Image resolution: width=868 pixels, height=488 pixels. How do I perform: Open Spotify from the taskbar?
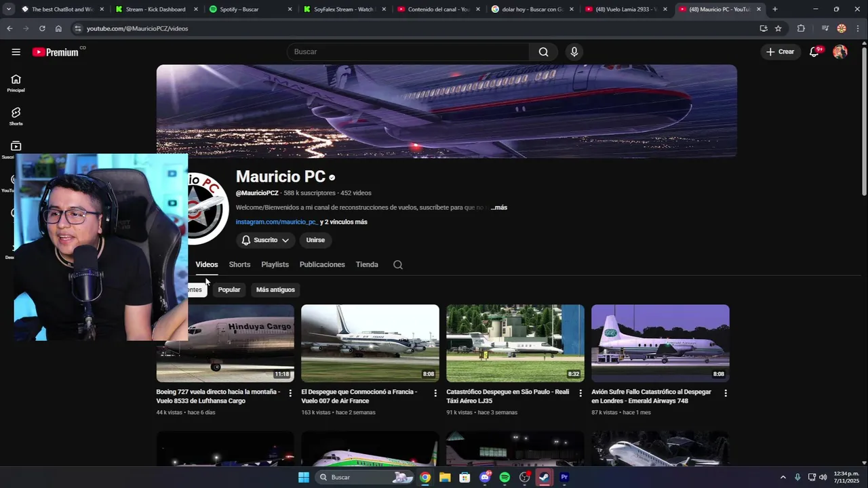(x=505, y=477)
